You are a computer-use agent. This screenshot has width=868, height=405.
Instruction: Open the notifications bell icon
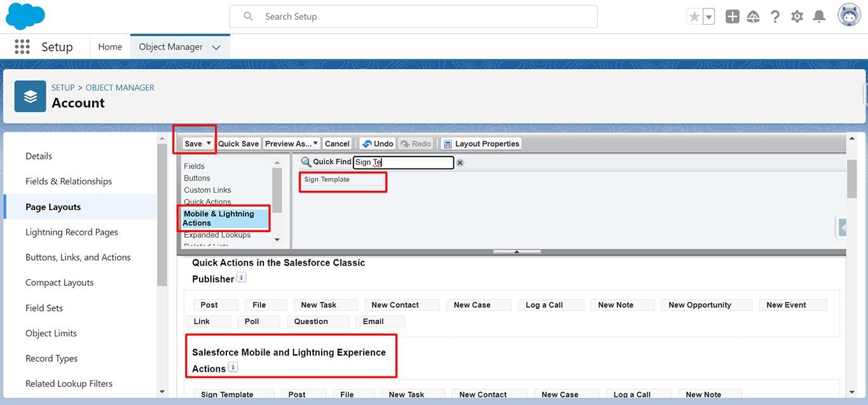(820, 17)
